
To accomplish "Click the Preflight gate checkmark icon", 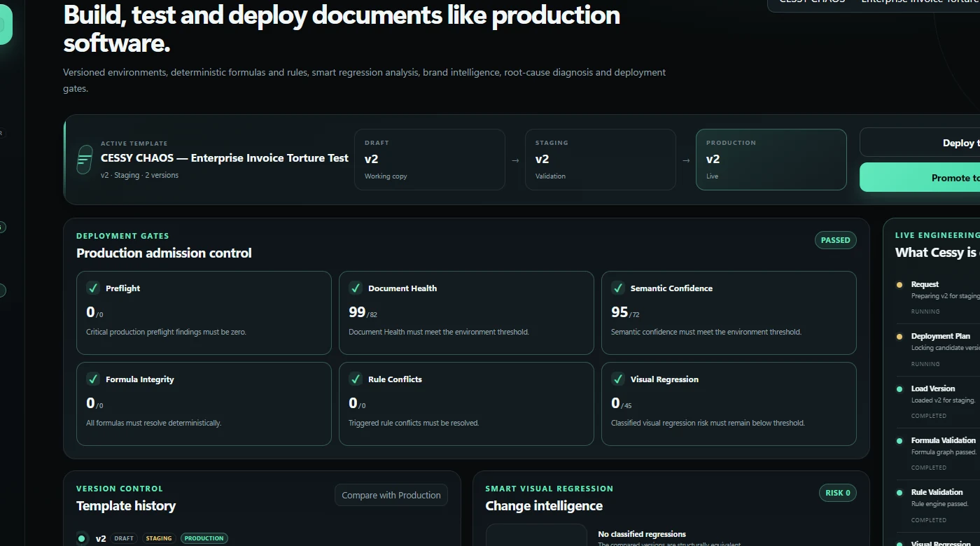I will [92, 288].
